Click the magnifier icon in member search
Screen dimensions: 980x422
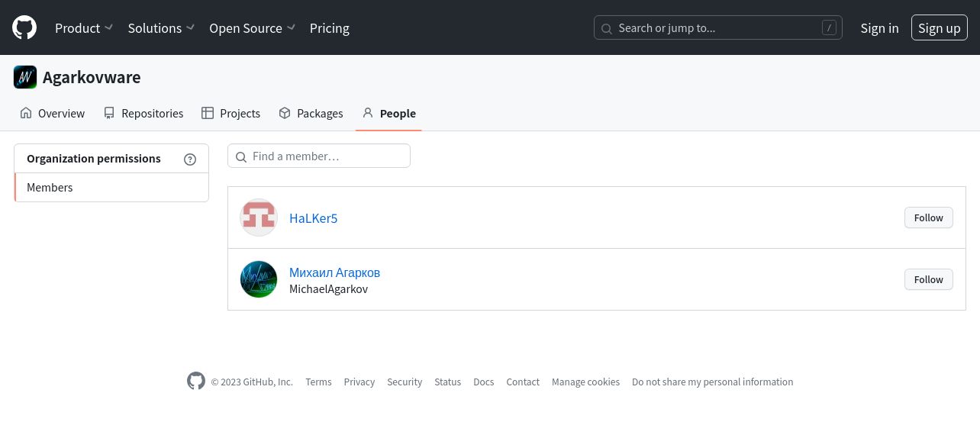coord(241,156)
